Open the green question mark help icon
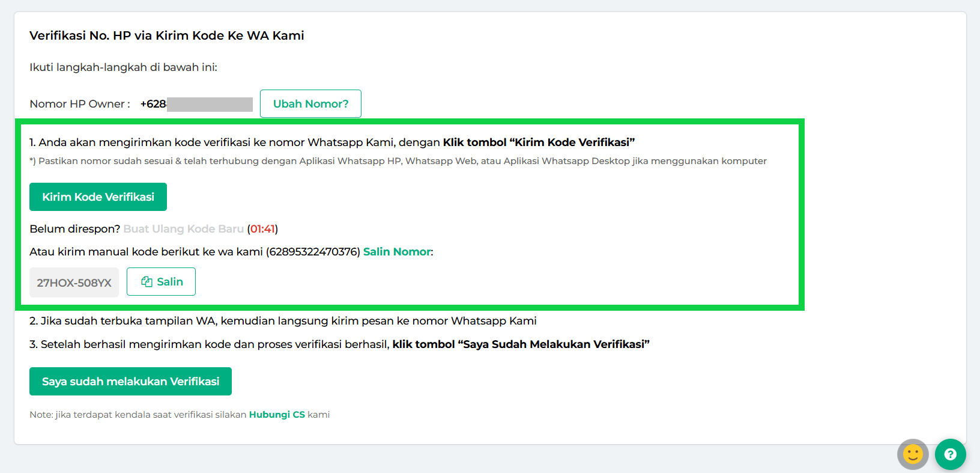Image resolution: width=980 pixels, height=473 pixels. pos(950,454)
